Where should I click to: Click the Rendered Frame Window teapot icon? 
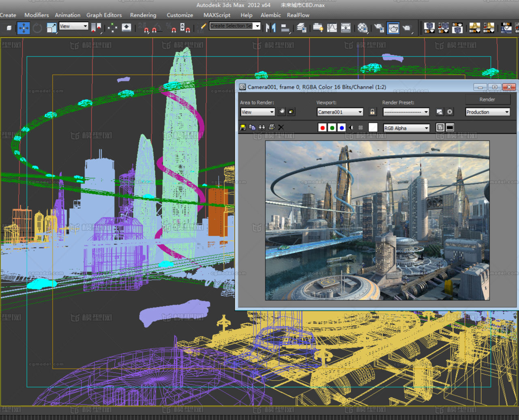pos(393,28)
